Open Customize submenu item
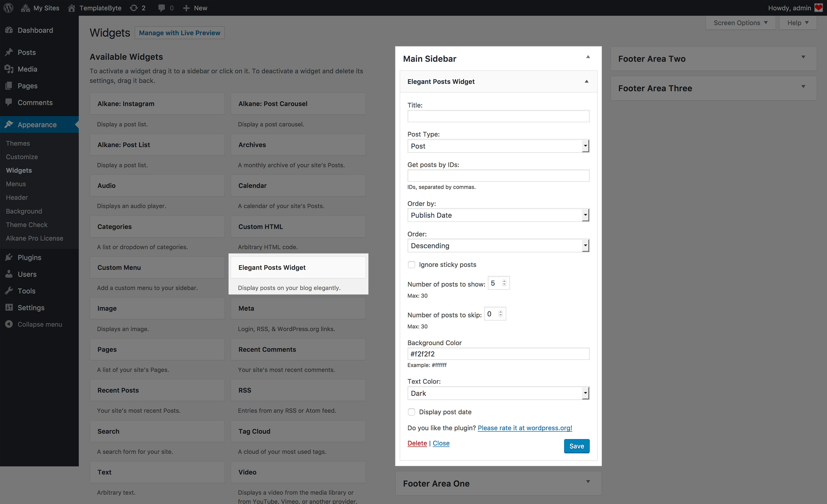The height and width of the screenshot is (504, 827). 22,157
